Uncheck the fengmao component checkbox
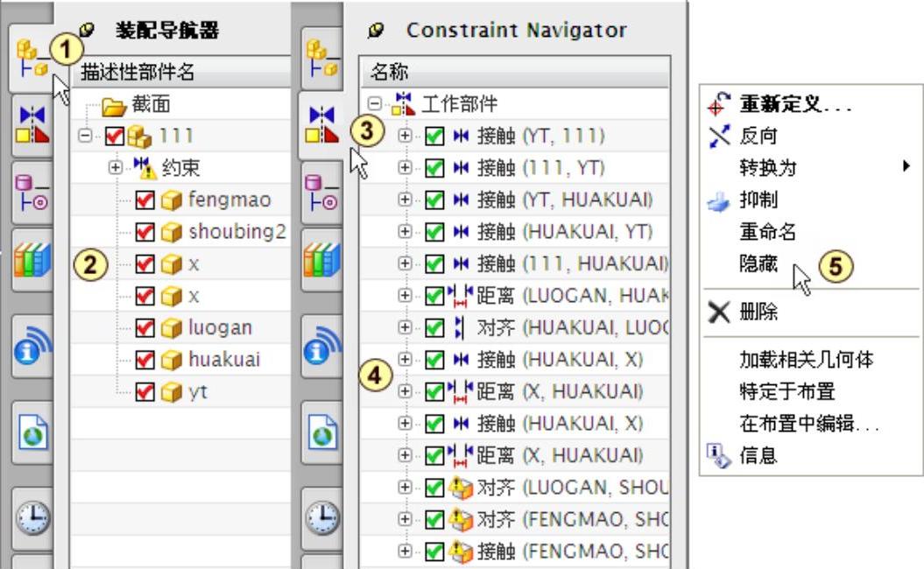Viewport: 924px width, 569px height. 145,200
